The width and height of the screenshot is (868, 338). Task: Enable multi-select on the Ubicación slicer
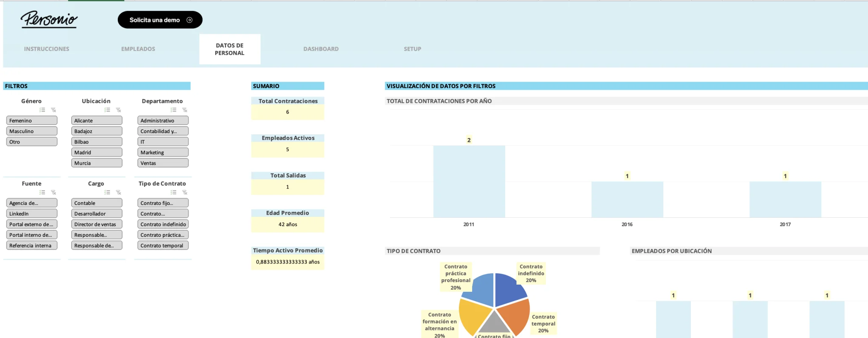click(x=107, y=110)
